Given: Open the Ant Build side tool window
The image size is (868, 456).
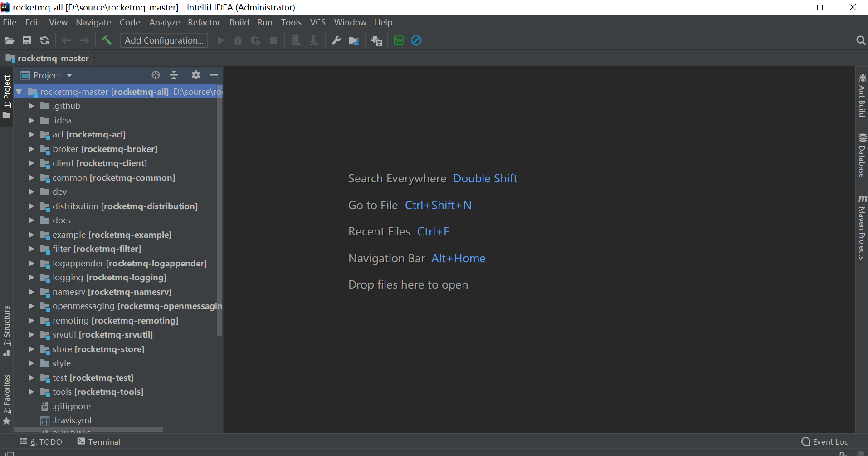Looking at the screenshot, I should pos(862,95).
